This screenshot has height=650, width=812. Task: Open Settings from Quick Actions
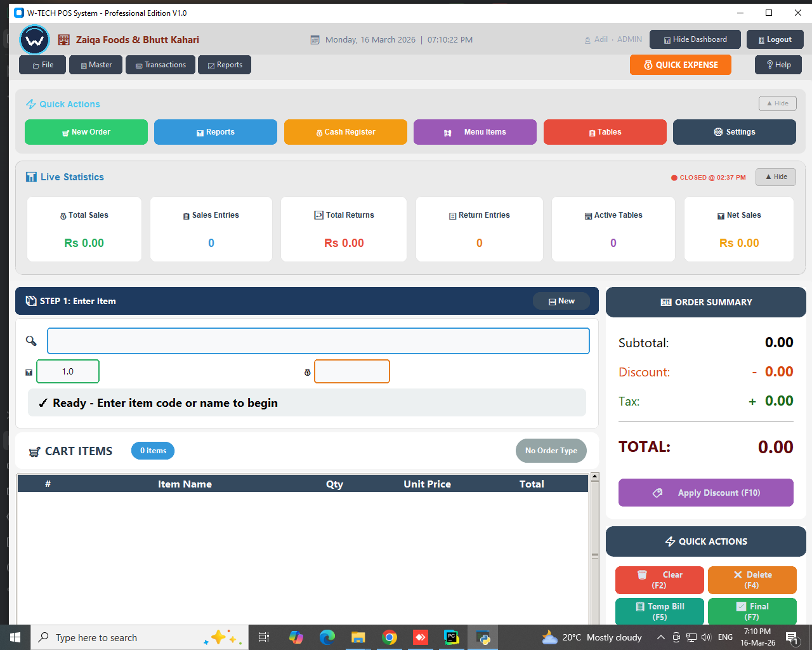[735, 132]
